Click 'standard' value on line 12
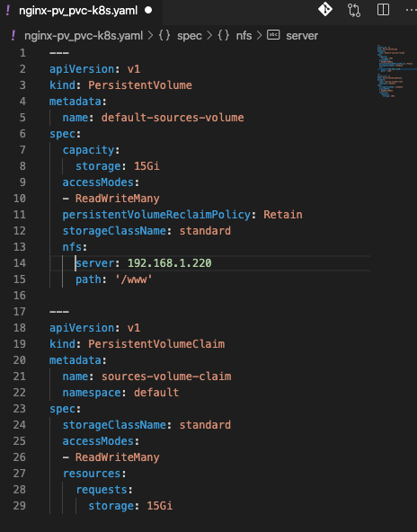 point(205,231)
